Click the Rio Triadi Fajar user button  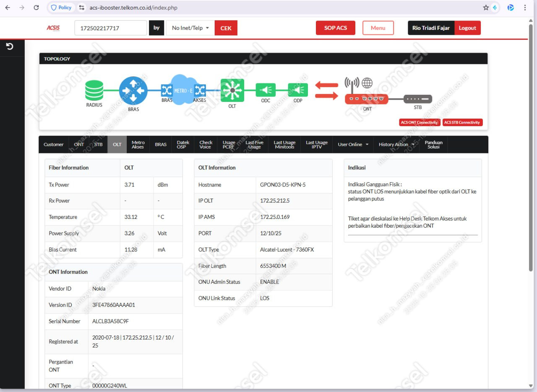(x=431, y=28)
